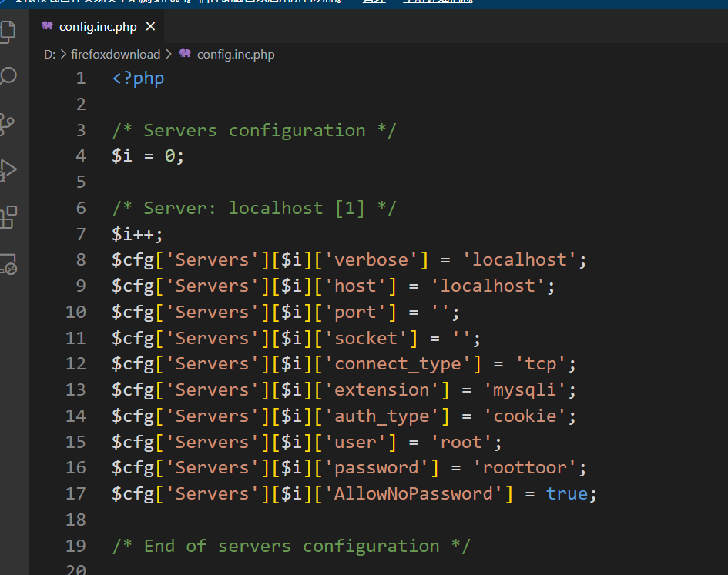Click the 'socket' key on line 11

pyautogui.click(x=366, y=338)
